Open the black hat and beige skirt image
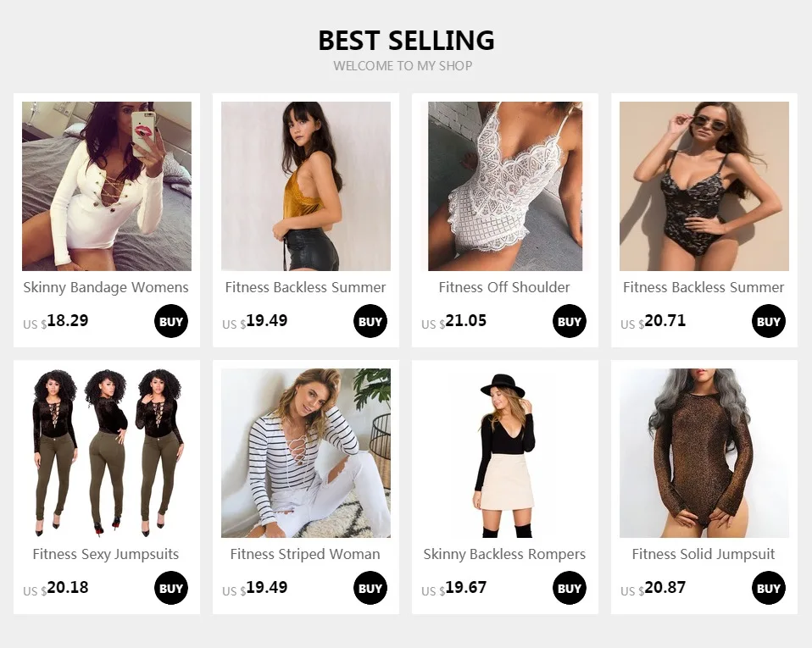 505,453
